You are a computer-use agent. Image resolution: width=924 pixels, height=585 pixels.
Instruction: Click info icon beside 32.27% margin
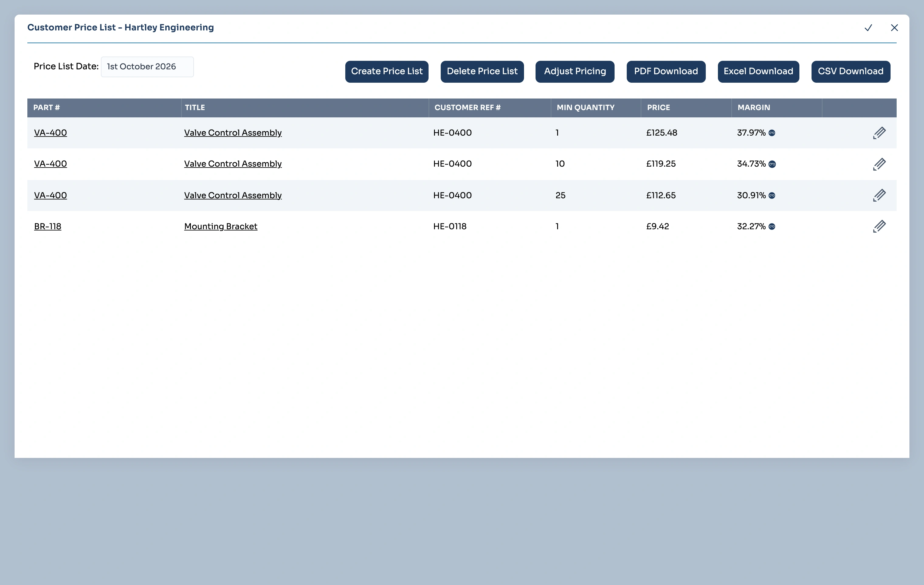772,227
